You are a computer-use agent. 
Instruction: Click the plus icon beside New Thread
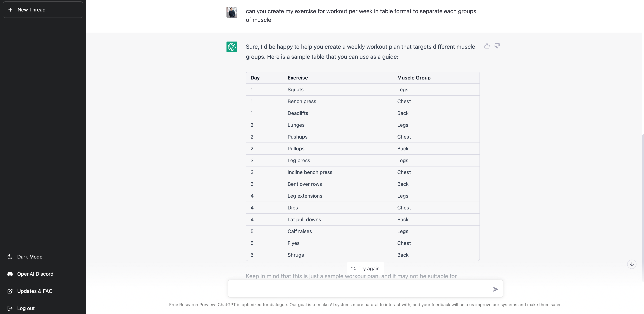10,10
